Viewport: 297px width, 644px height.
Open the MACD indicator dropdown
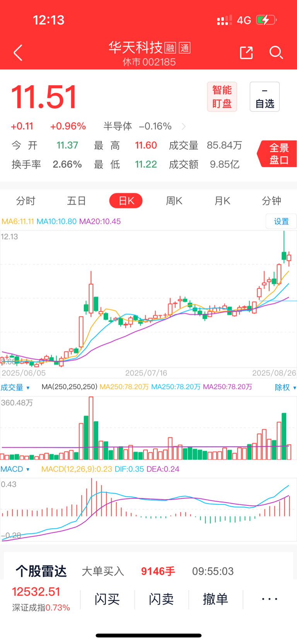[15, 469]
